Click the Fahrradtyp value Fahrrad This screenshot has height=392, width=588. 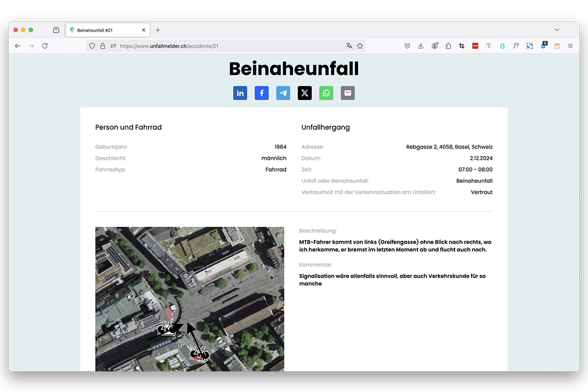[x=276, y=170]
